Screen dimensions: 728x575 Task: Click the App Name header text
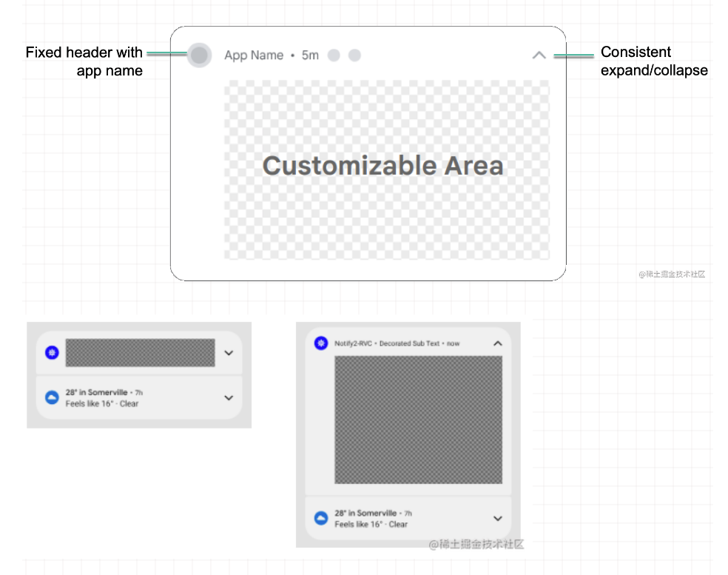pos(254,56)
